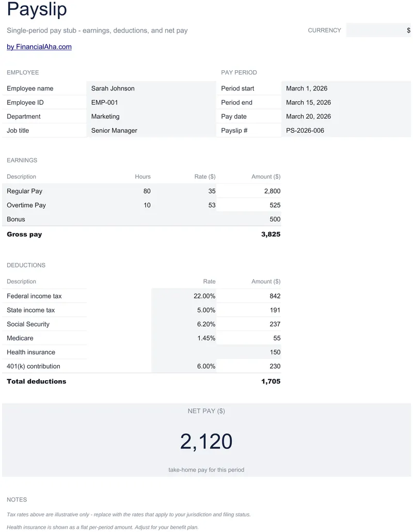Select Overtime Pay hours value 10
This screenshot has width=413, height=532.
[119, 205]
